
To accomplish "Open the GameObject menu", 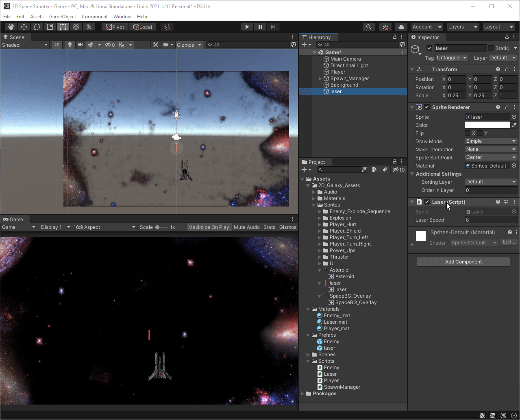I will [63, 17].
